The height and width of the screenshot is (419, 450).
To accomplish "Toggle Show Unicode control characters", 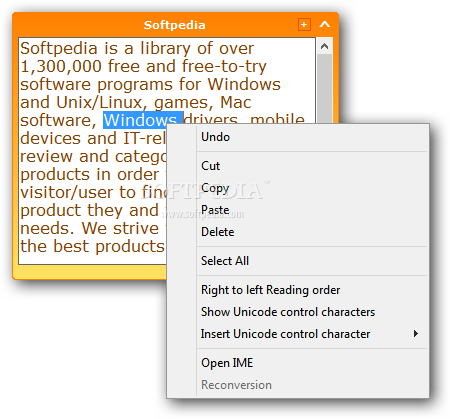I will 297,312.
